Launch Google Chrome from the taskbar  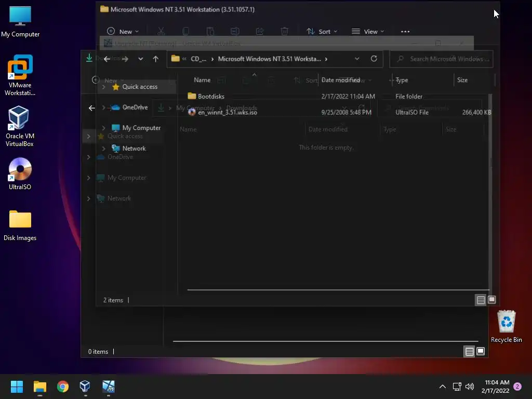tap(63, 387)
